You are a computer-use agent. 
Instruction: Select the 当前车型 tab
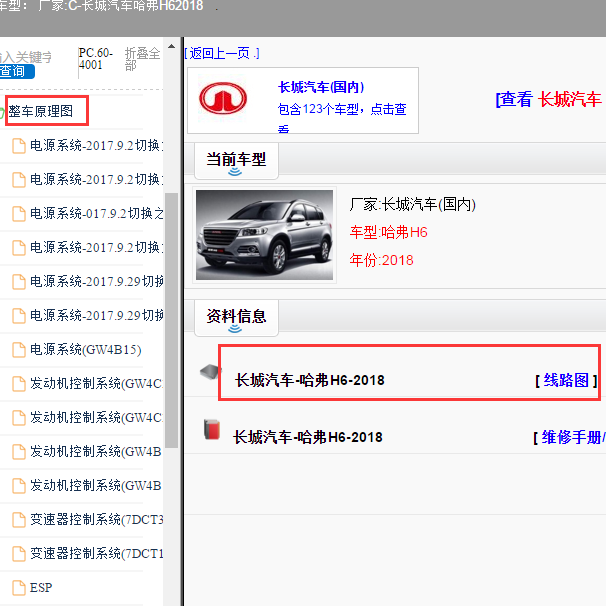click(236, 161)
